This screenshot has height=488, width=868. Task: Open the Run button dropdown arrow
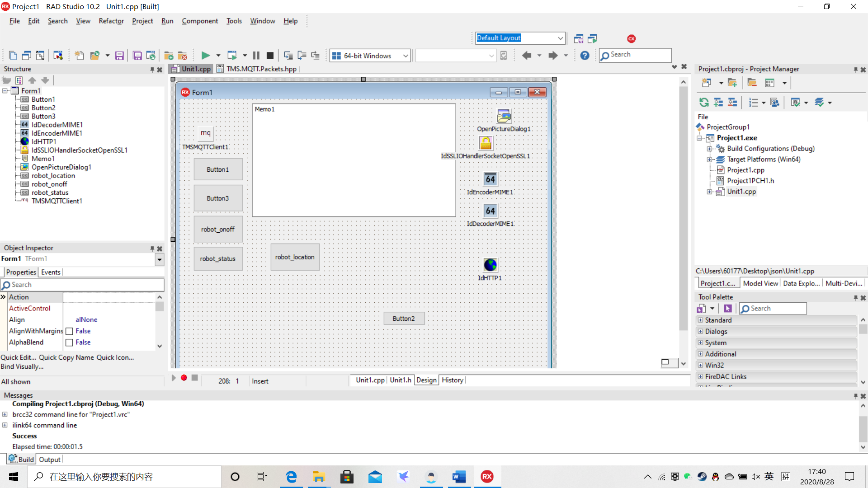pos(218,56)
